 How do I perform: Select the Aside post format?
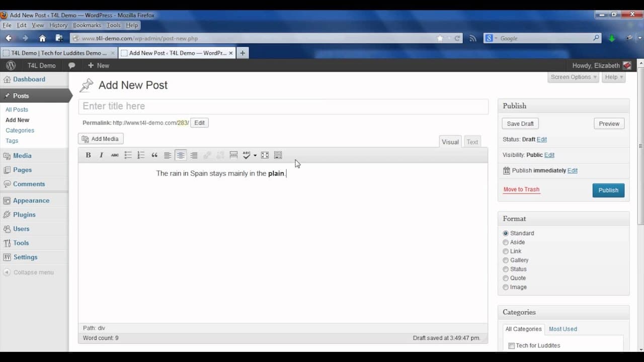coord(506,242)
